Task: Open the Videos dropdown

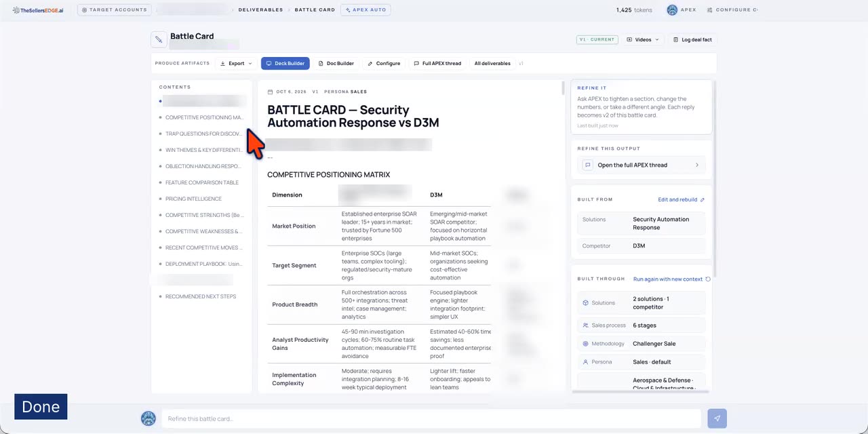Action: coord(643,40)
